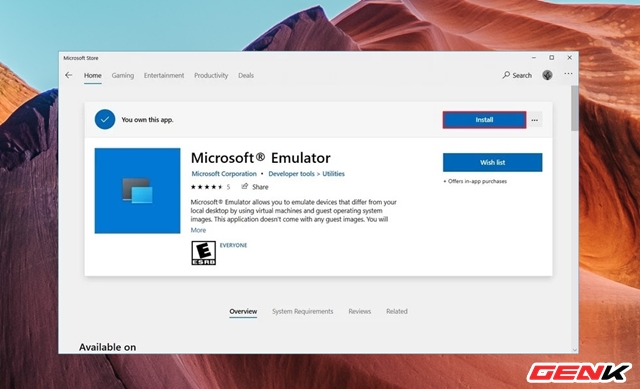This screenshot has height=389, width=640.
Task: Maximize the Microsoft Store window
Action: pyautogui.click(x=551, y=58)
